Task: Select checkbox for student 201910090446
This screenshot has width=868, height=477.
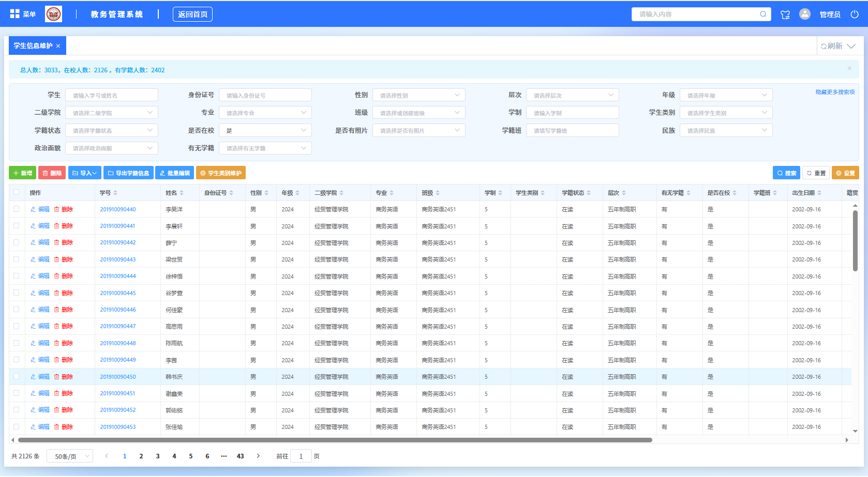Action: (16, 310)
